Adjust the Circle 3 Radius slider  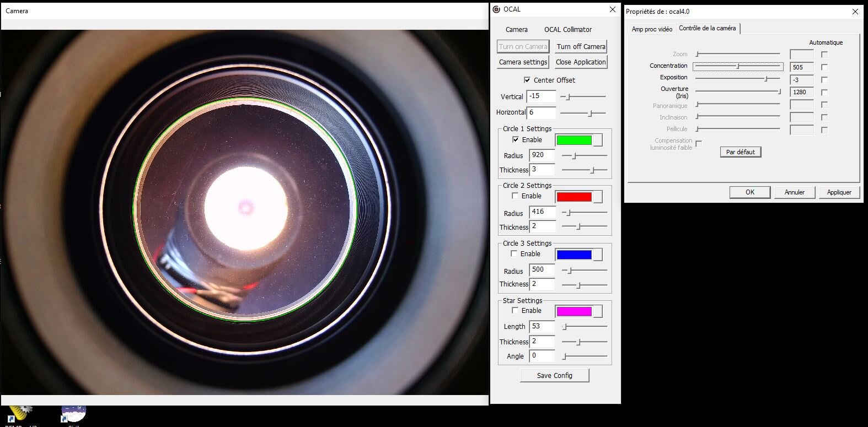585,271
